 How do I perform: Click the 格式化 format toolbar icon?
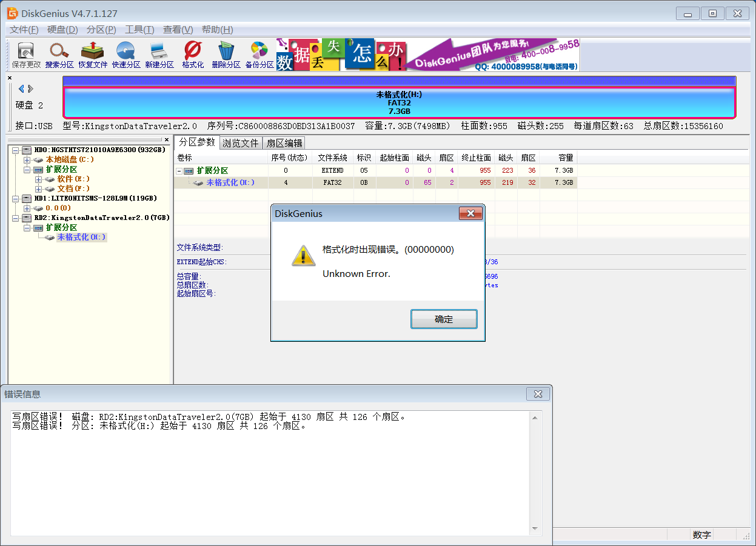[193, 55]
